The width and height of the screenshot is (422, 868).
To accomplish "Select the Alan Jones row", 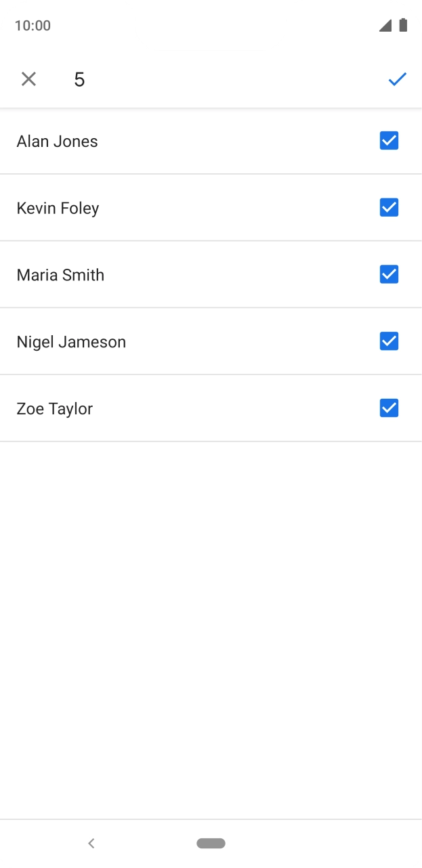I will point(169,141).
